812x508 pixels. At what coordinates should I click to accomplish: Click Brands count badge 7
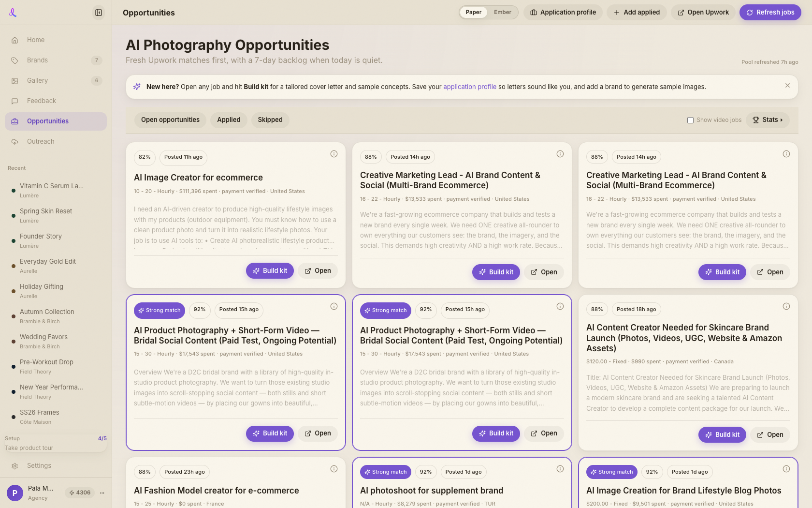point(97,60)
